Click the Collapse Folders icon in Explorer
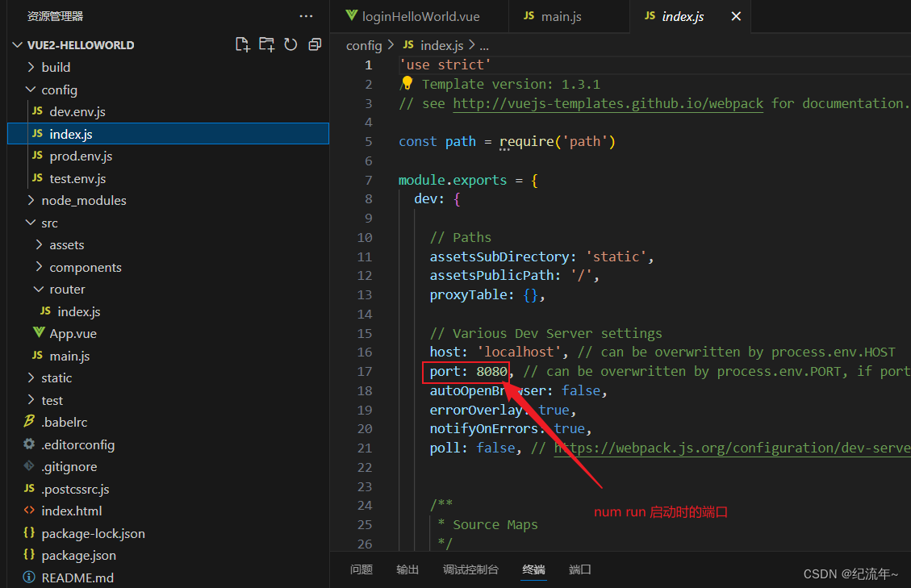 tap(315, 44)
